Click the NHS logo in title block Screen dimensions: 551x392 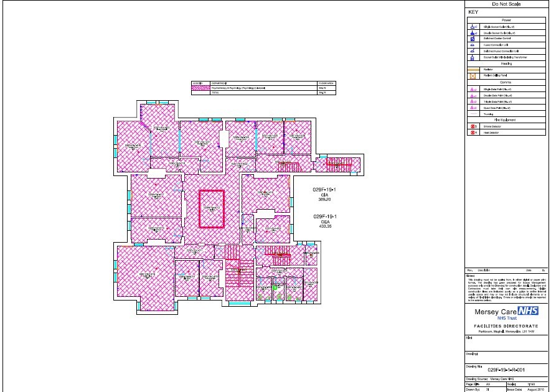click(528, 309)
